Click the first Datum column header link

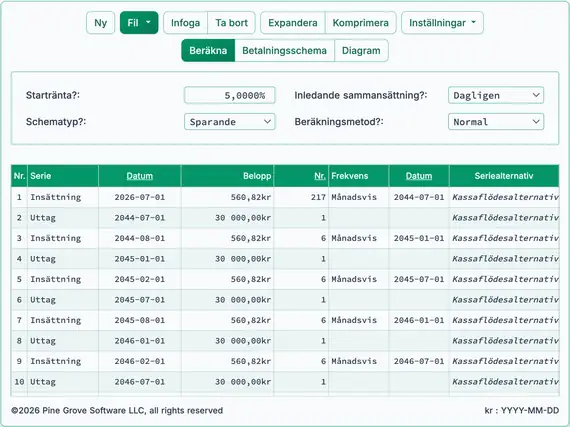tap(140, 176)
